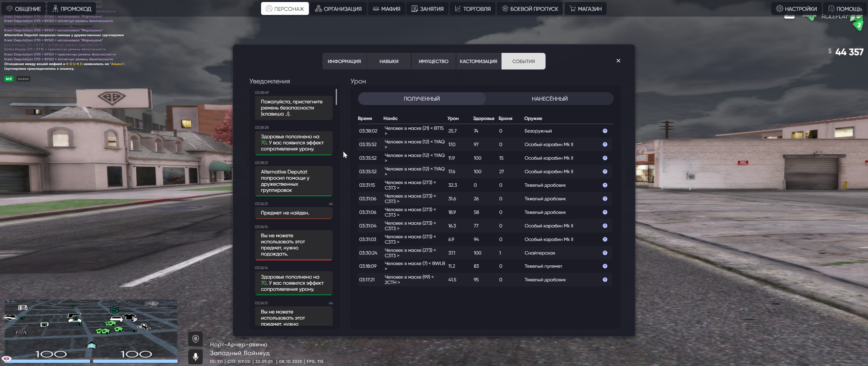
Task: Click the ПРОМОКОД button
Action: [72, 9]
